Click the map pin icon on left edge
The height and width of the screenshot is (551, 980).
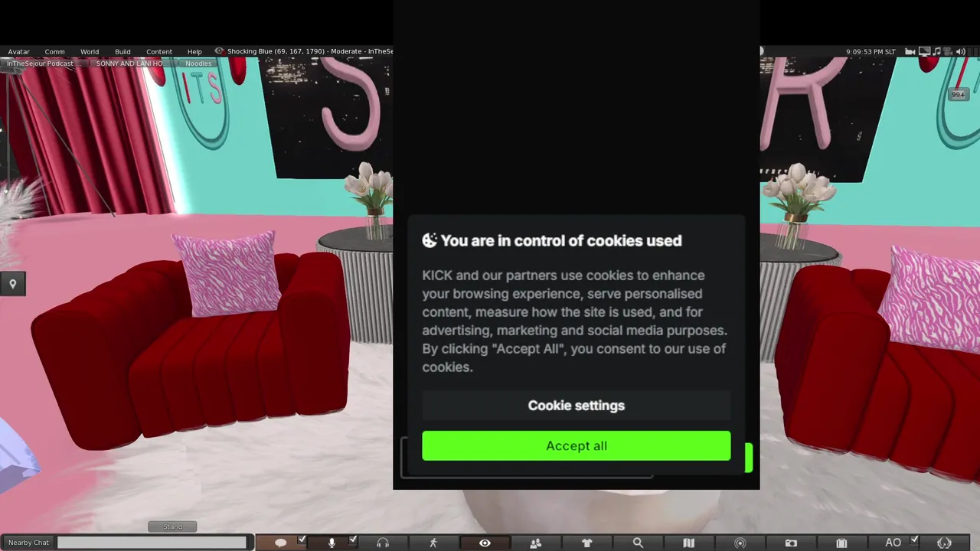(12, 284)
